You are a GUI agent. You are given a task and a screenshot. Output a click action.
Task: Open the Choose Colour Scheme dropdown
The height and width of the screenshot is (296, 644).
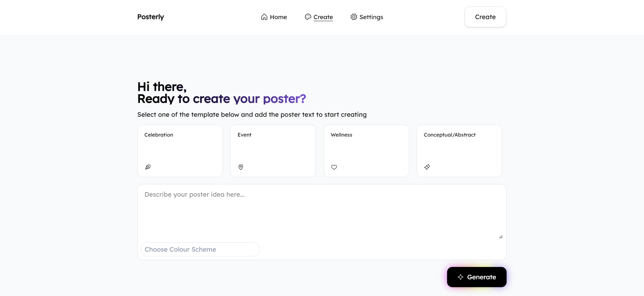[x=200, y=249]
